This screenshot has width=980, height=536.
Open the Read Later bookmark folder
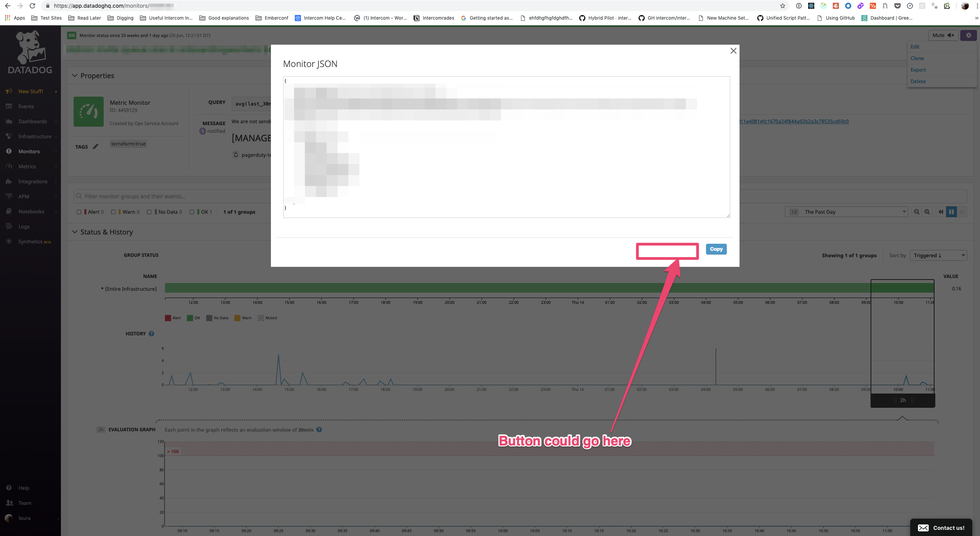coord(84,18)
